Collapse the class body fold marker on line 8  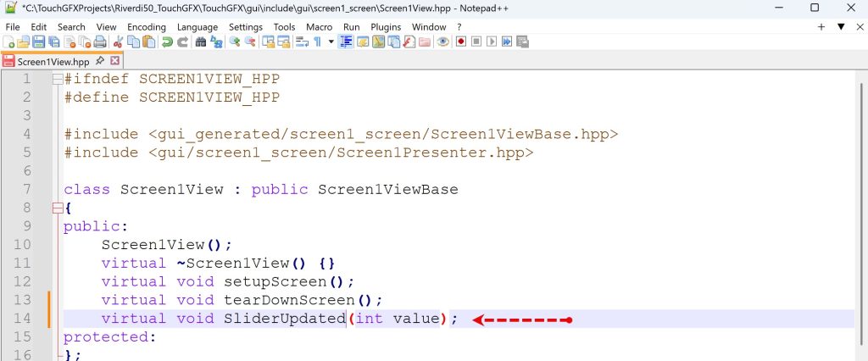[57, 208]
